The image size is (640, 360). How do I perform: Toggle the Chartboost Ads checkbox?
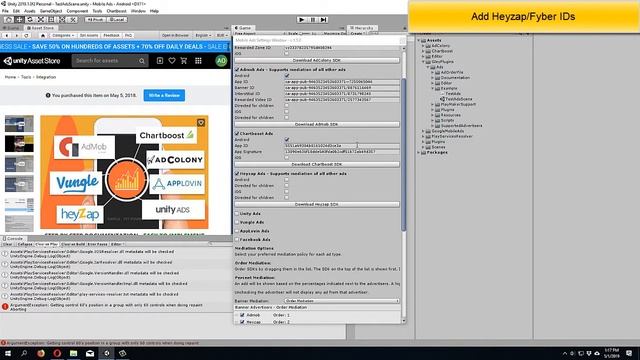click(237, 133)
